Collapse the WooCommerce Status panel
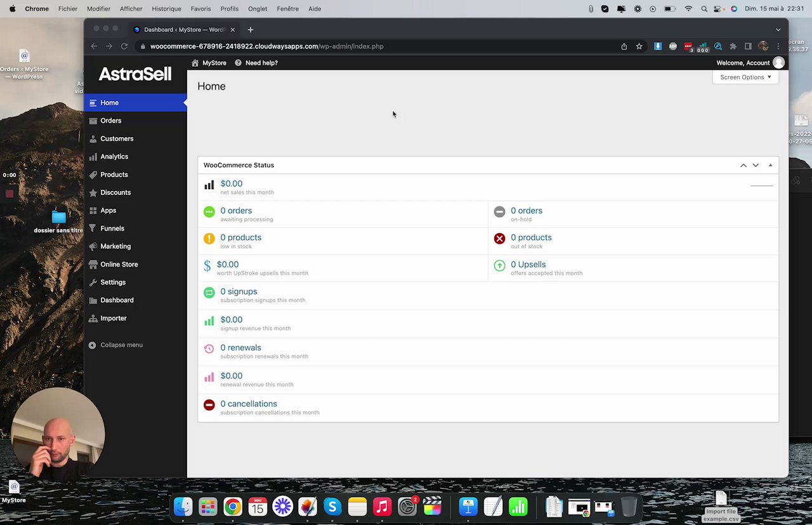 coord(770,165)
